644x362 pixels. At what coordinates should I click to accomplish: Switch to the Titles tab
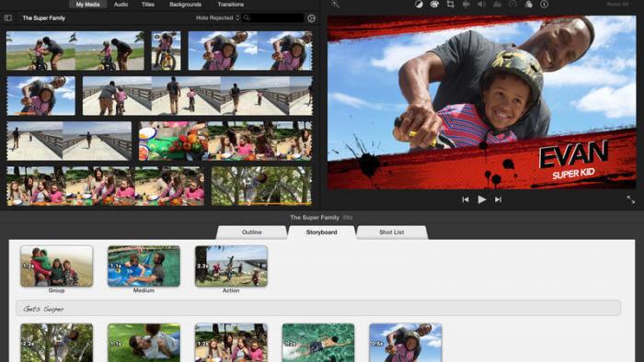(148, 4)
